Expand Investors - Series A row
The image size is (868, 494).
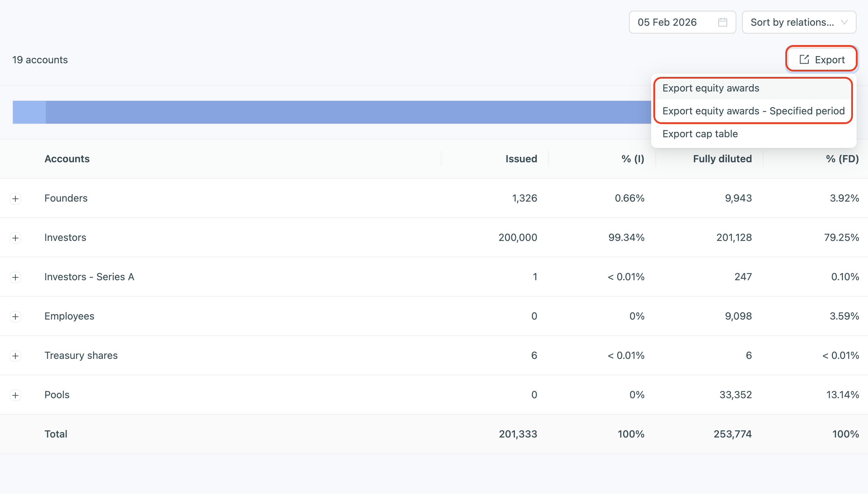tap(15, 277)
